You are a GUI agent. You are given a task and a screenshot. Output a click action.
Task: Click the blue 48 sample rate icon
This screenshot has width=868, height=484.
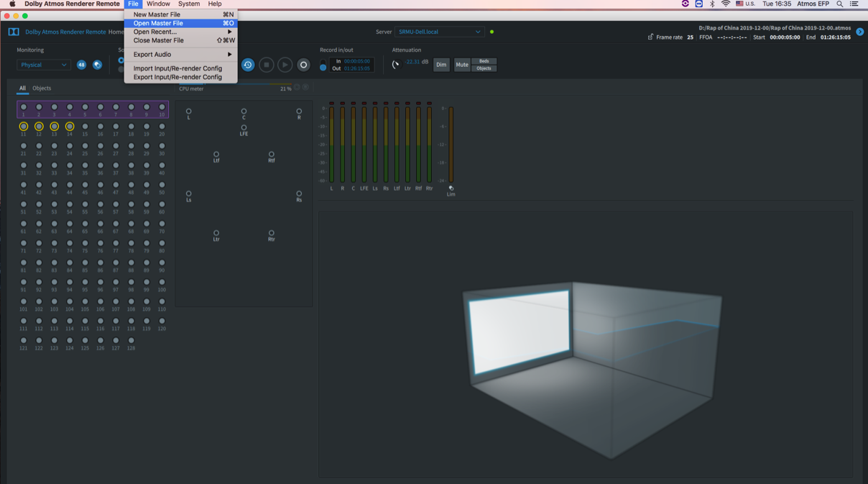click(x=81, y=65)
